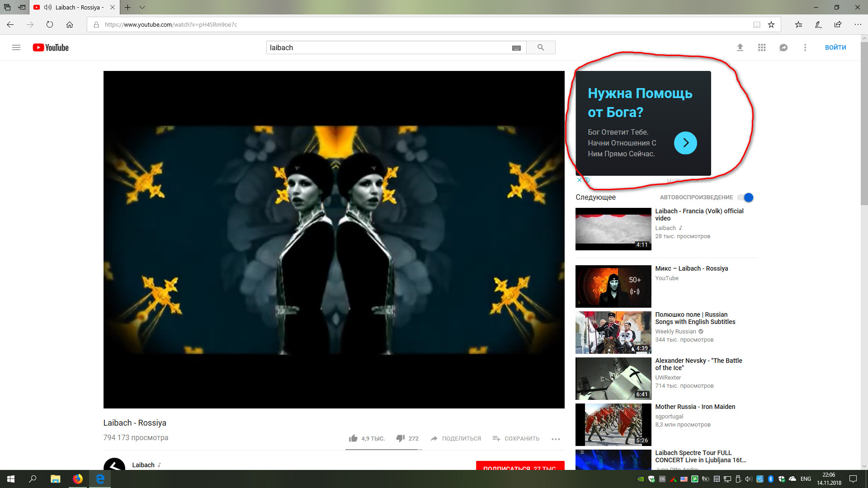
Task: Open the messages share icon in header
Action: click(783, 47)
